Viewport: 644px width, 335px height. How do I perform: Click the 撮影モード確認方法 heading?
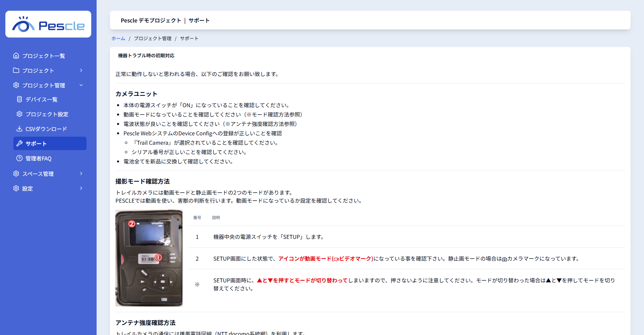[143, 181]
